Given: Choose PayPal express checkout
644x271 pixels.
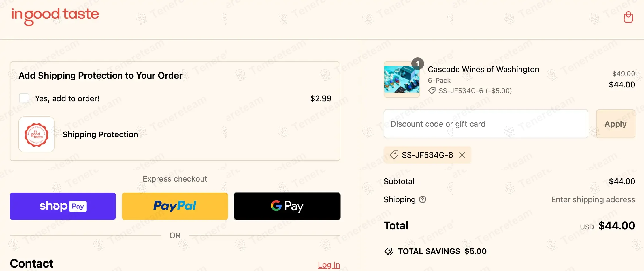Looking at the screenshot, I should pos(175,206).
